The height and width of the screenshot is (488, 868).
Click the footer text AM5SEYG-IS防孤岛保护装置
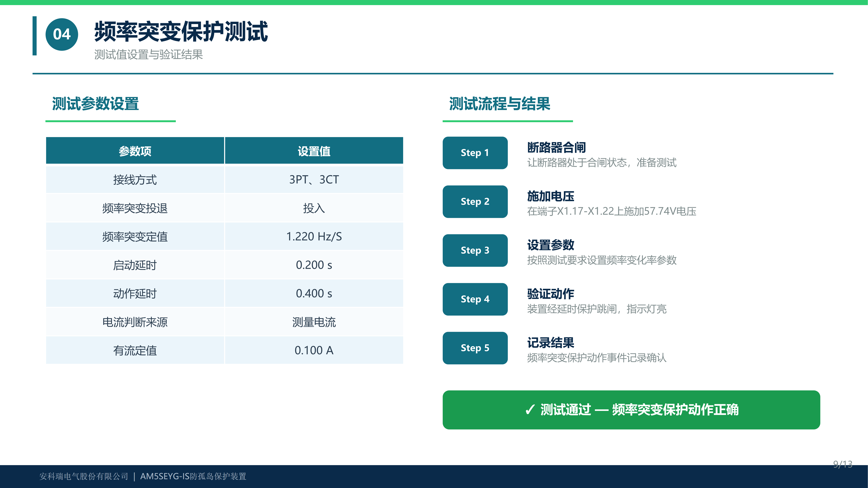point(193,476)
